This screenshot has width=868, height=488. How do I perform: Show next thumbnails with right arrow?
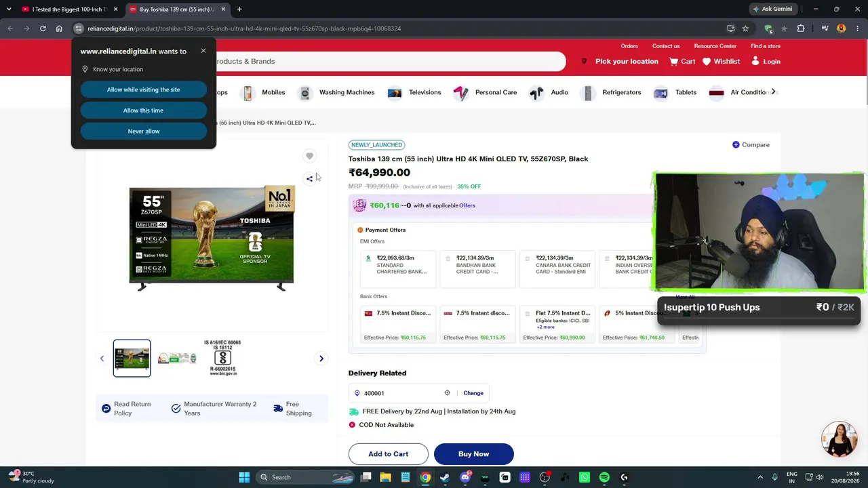coord(321,359)
